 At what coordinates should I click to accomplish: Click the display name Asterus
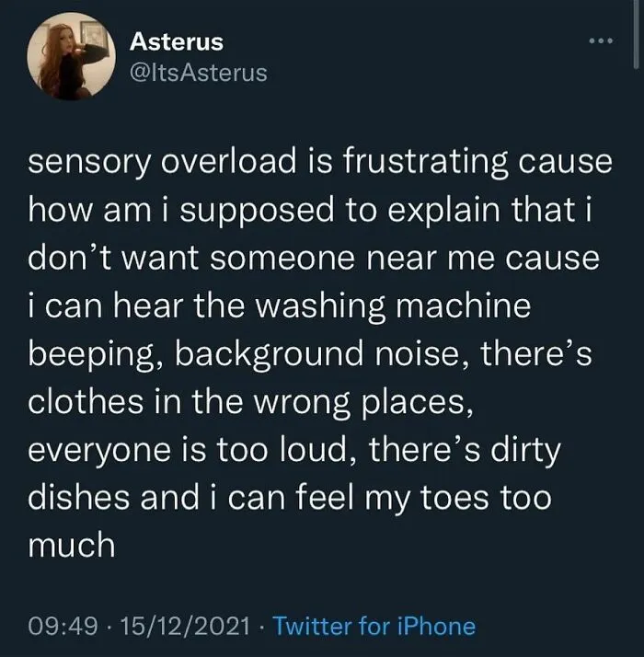[177, 42]
